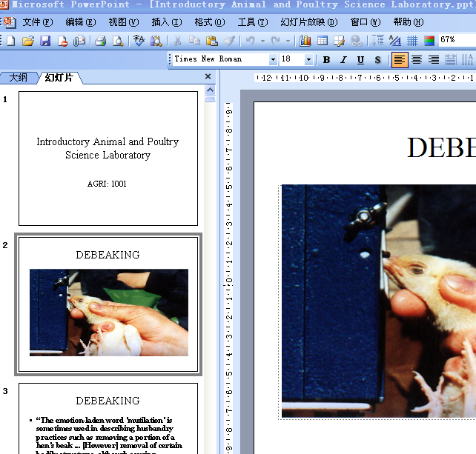Run the spelling check icon

[x=139, y=41]
